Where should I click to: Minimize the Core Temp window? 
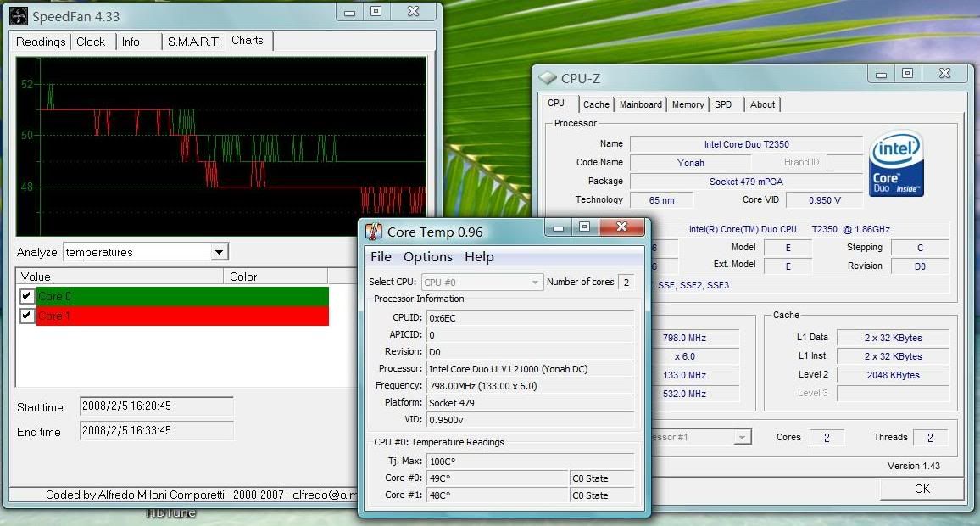tap(558, 227)
